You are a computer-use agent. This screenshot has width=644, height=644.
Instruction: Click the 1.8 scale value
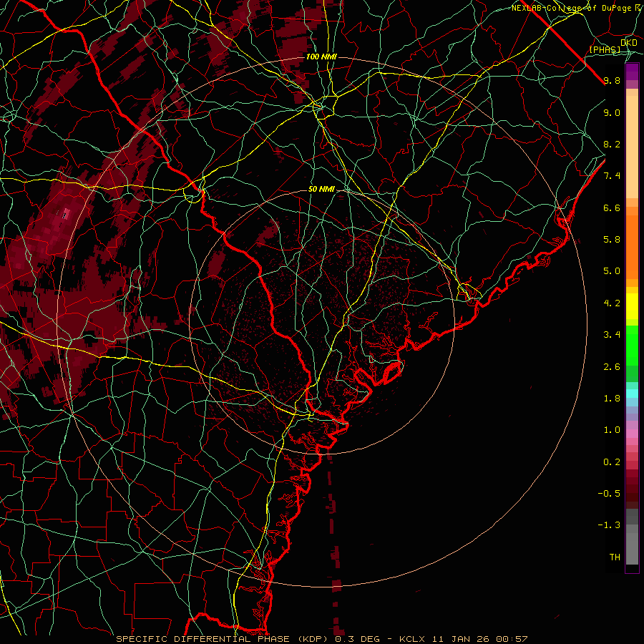612,399
